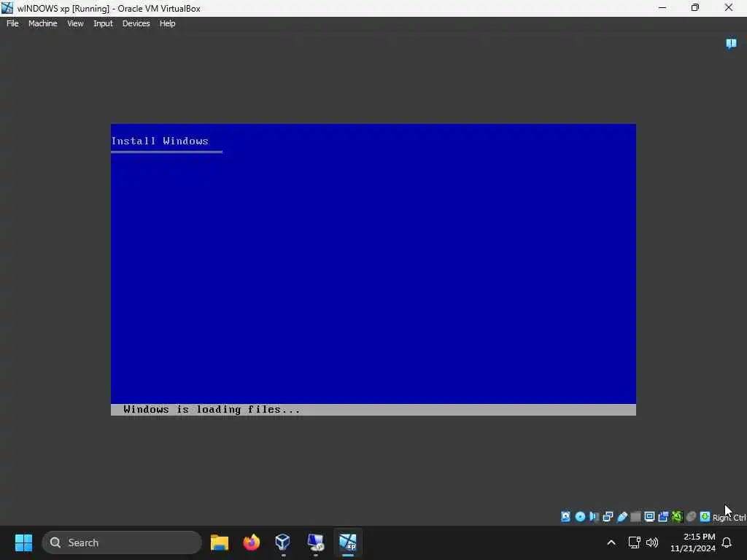Click the USB devices status icon
Viewport: 747px width, 560px height.
tap(622, 517)
